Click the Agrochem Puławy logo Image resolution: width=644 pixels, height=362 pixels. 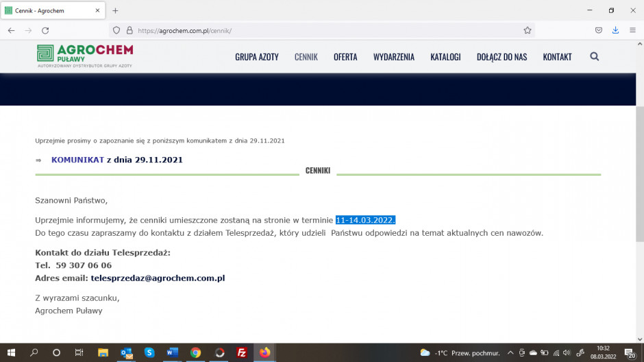tap(85, 56)
